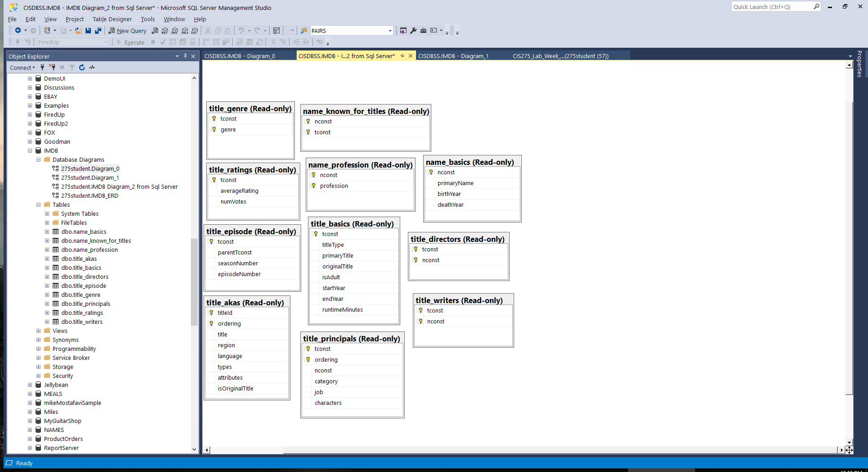Click the Command Window toolbar icon

click(x=434, y=31)
